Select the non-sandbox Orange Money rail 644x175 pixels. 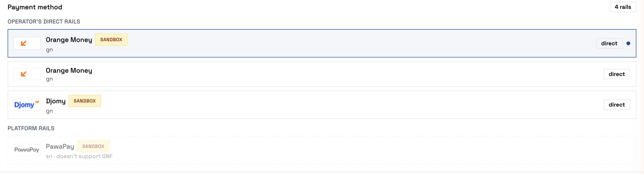322,74
